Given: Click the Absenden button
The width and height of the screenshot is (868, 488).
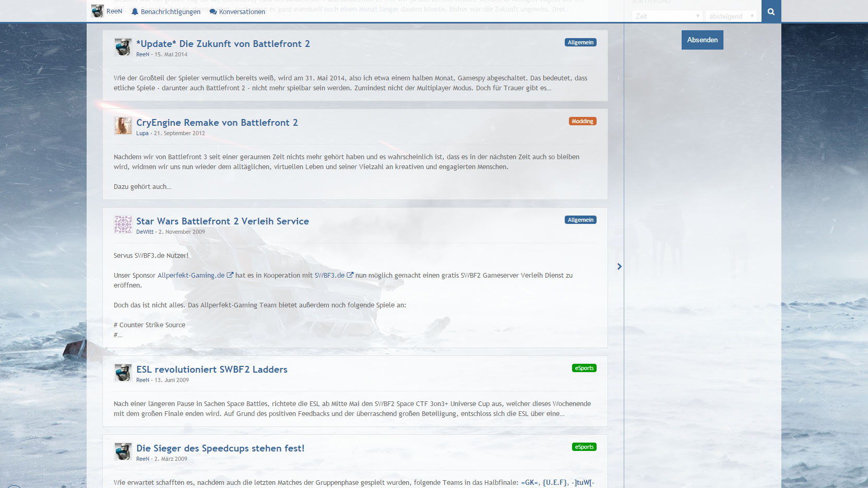Looking at the screenshot, I should coord(702,40).
